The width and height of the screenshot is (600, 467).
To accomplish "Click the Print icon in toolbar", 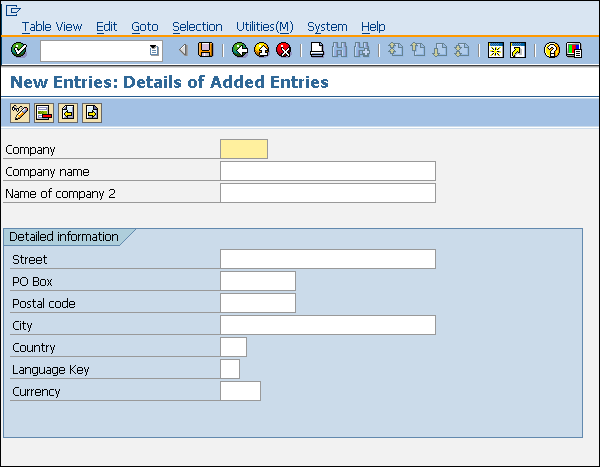I will point(316,50).
